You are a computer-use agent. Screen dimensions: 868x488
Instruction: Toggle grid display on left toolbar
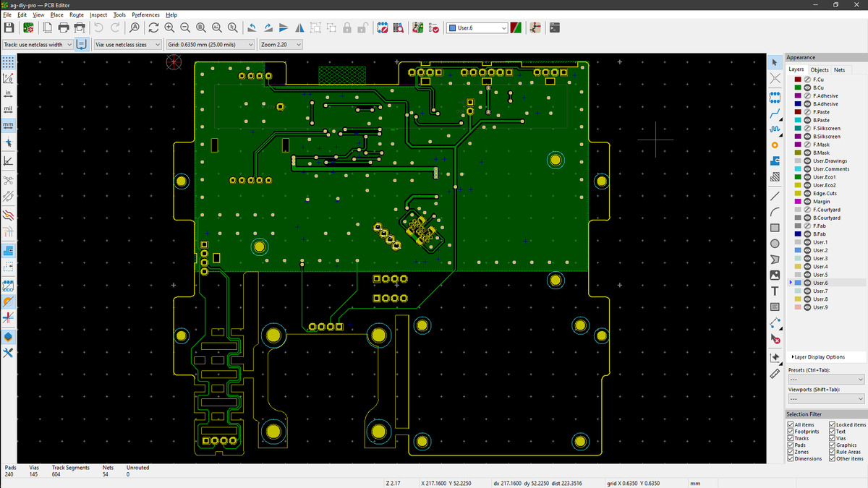coord(9,62)
